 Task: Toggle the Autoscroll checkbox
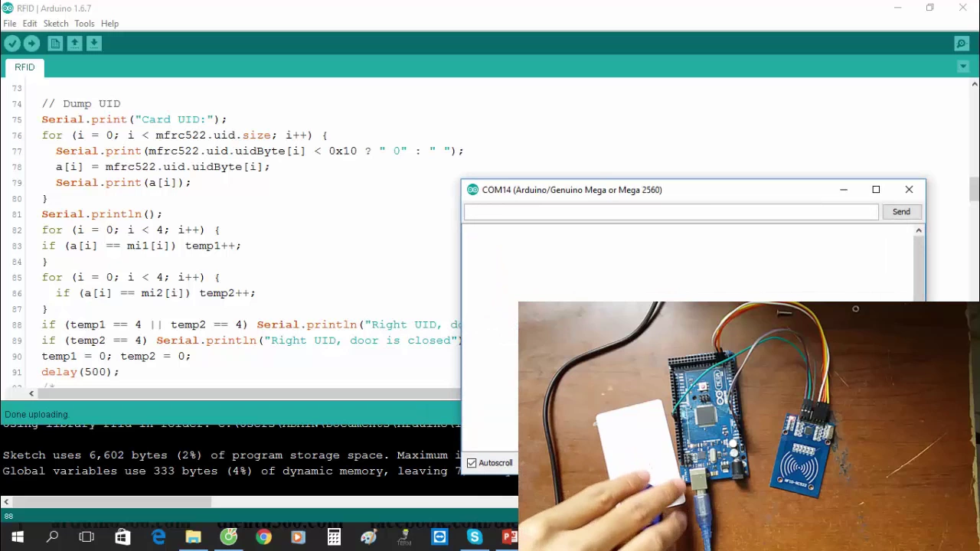[x=472, y=463]
